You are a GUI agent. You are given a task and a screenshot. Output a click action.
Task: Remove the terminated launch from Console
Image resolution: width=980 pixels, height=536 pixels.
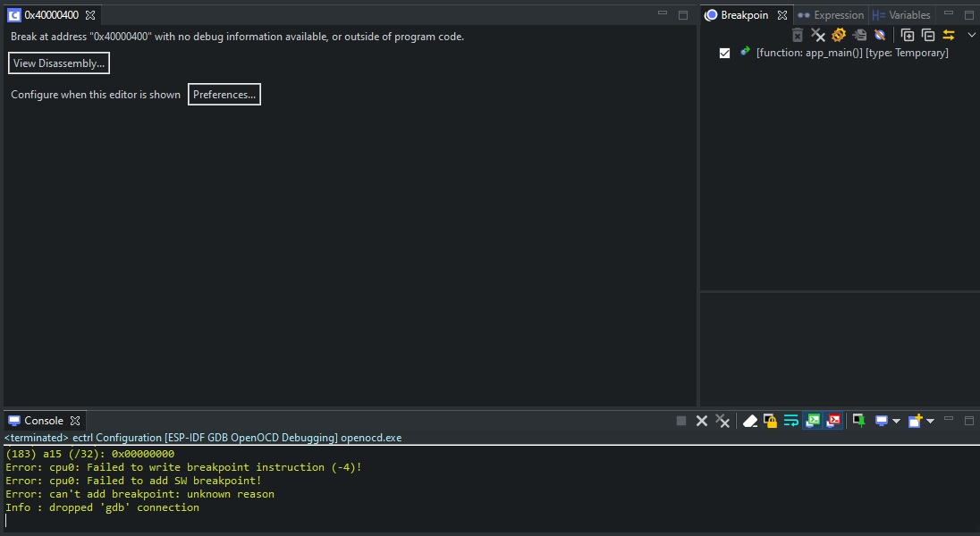pos(702,421)
